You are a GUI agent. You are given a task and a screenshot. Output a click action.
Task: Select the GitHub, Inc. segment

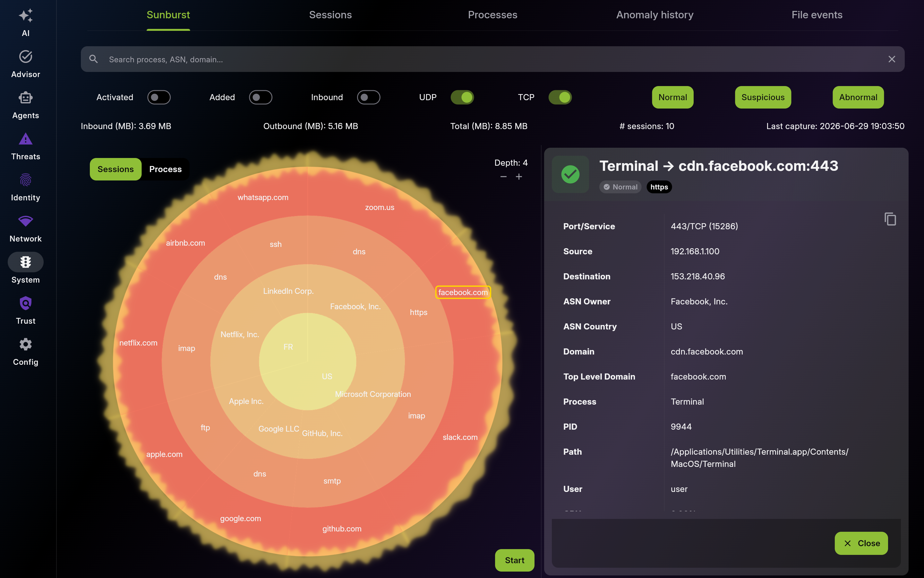322,433
